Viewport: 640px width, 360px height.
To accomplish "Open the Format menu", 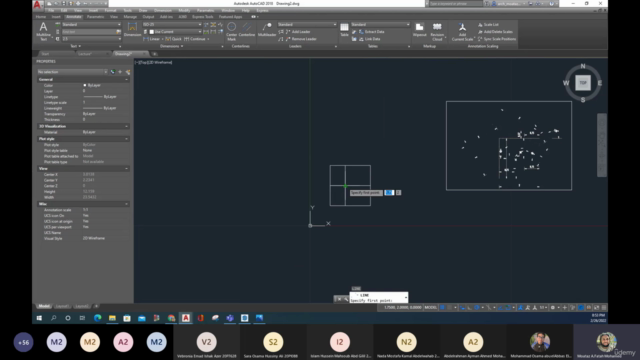I will pyautogui.click(x=110, y=10).
